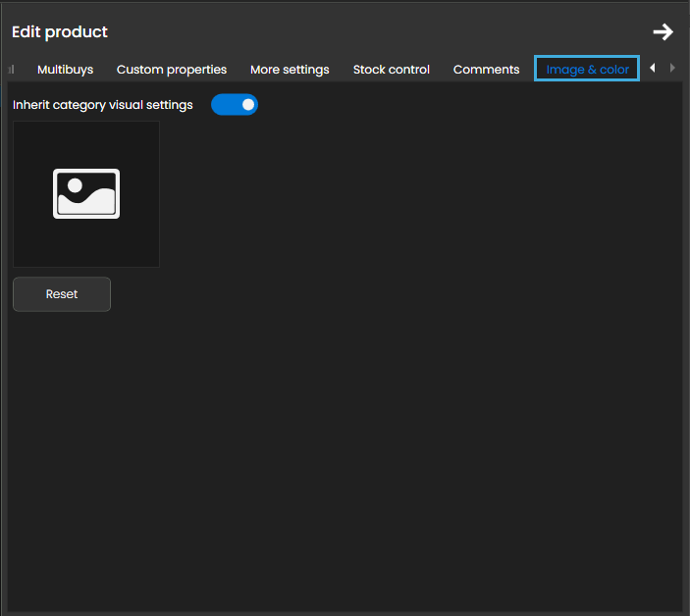690x616 pixels.
Task: Click the right arrow icon beside Edit product
Action: point(663,32)
